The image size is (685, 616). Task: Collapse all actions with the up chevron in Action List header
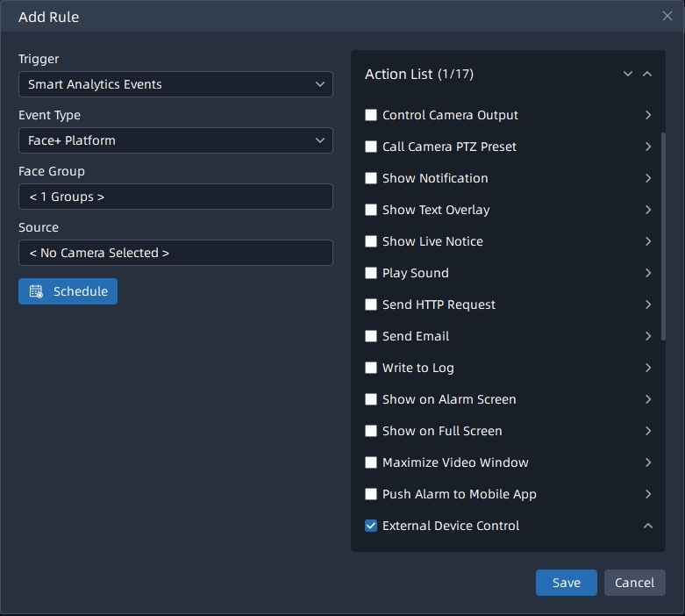pos(647,75)
